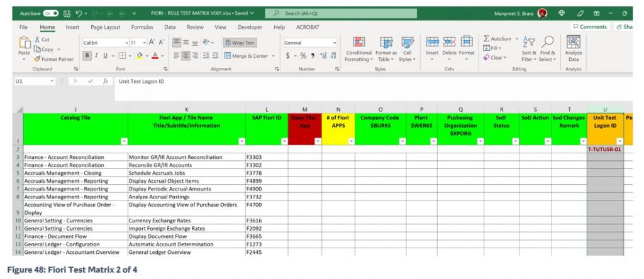
Task: Increase decimal places
Action: (x=323, y=56)
